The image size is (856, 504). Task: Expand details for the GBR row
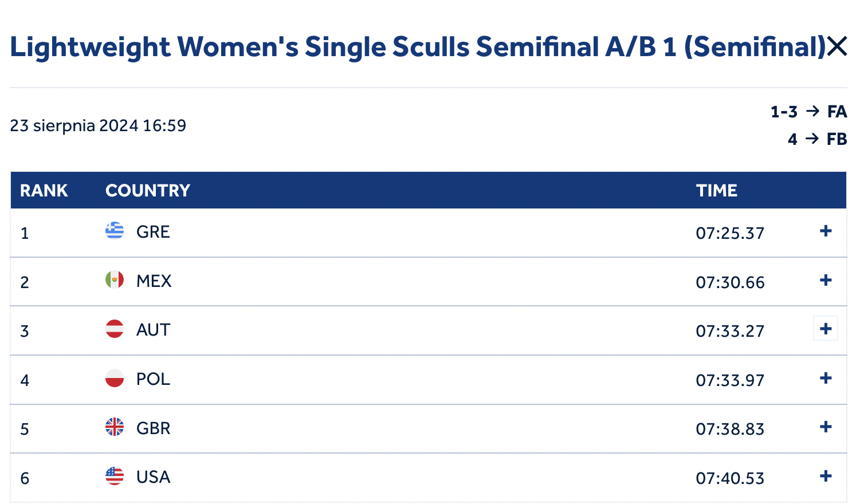pyautogui.click(x=826, y=427)
